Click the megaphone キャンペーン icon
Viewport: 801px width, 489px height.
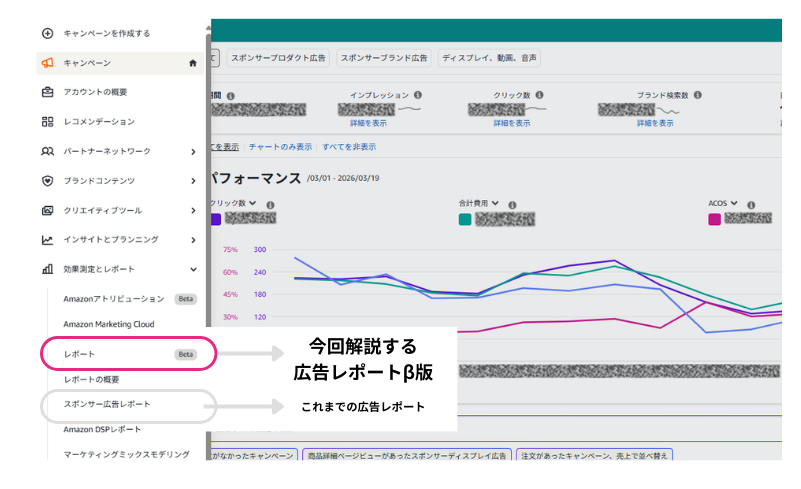point(47,63)
